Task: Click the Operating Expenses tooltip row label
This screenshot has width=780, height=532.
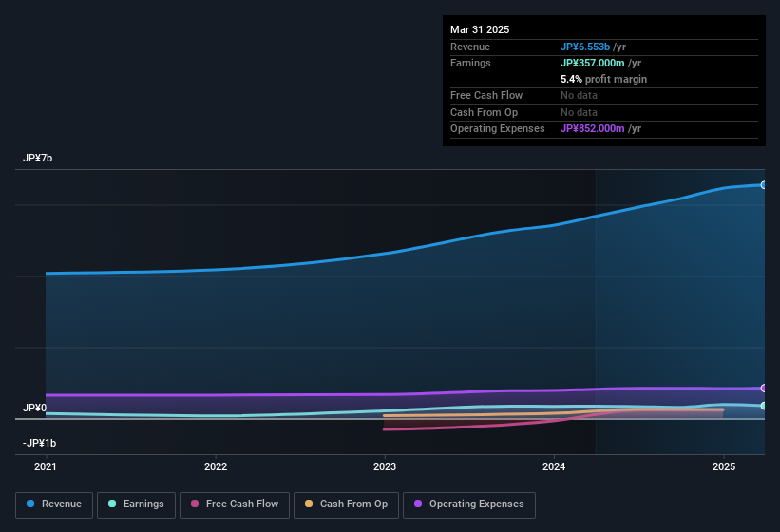Action: click(x=498, y=128)
